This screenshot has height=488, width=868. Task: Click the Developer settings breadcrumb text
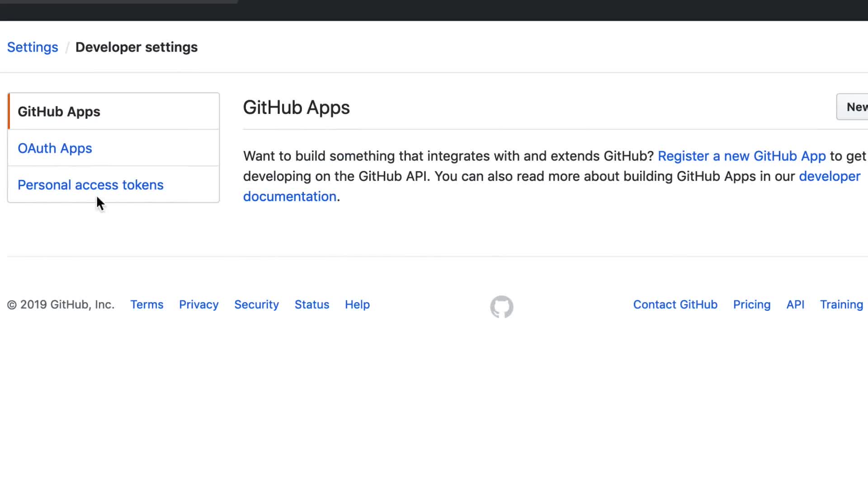click(136, 47)
